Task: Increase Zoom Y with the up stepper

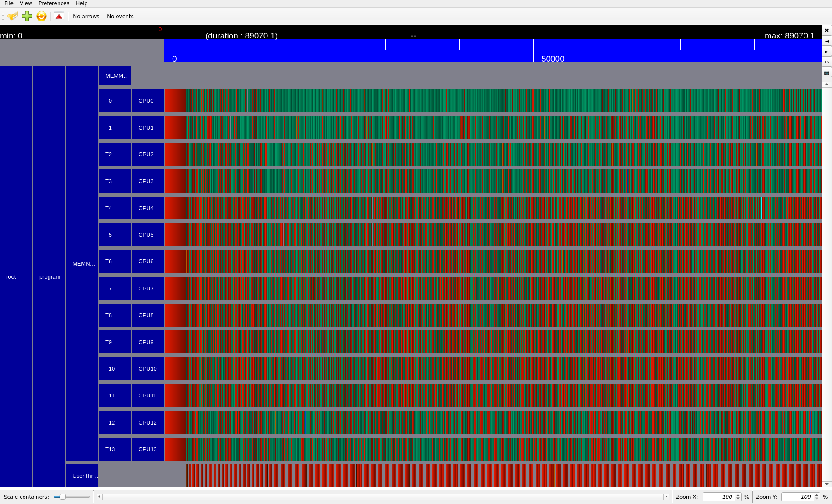Action: click(x=817, y=495)
